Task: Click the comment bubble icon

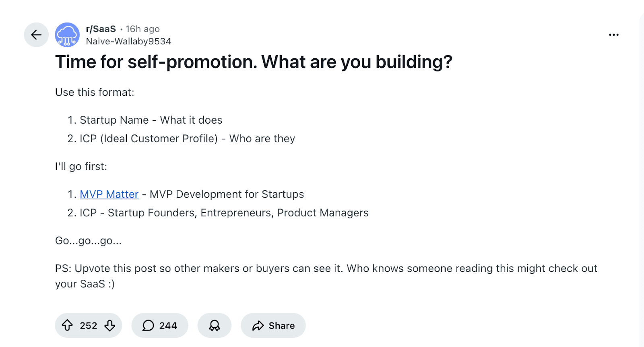Action: (x=148, y=325)
